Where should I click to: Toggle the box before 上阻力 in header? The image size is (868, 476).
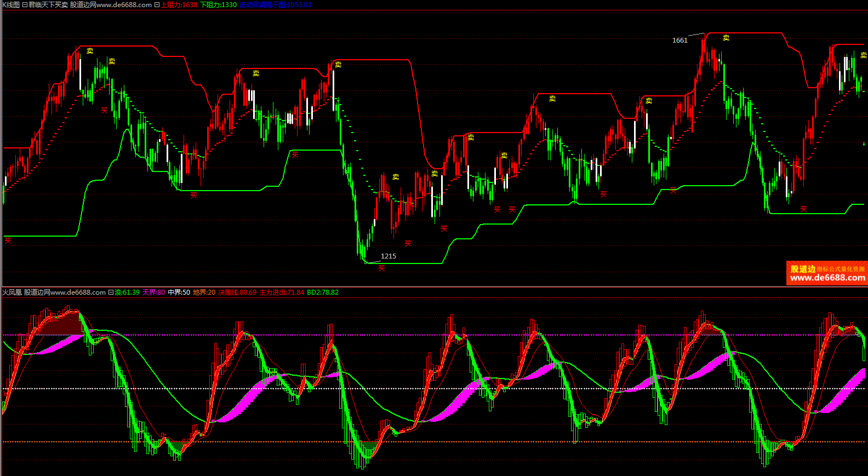tap(157, 5)
